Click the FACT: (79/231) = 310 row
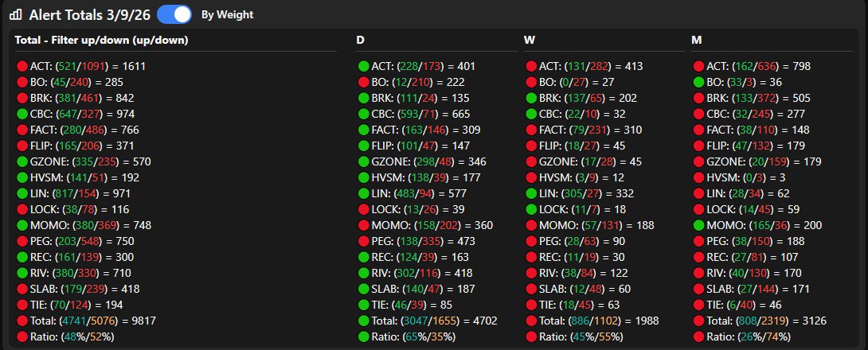868x350 pixels. tap(584, 130)
